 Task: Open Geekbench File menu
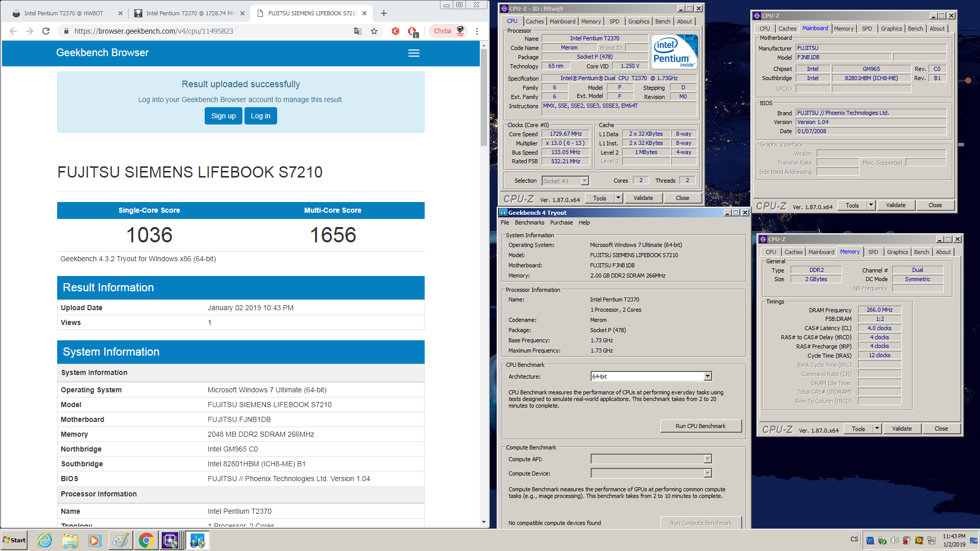pyautogui.click(x=505, y=222)
